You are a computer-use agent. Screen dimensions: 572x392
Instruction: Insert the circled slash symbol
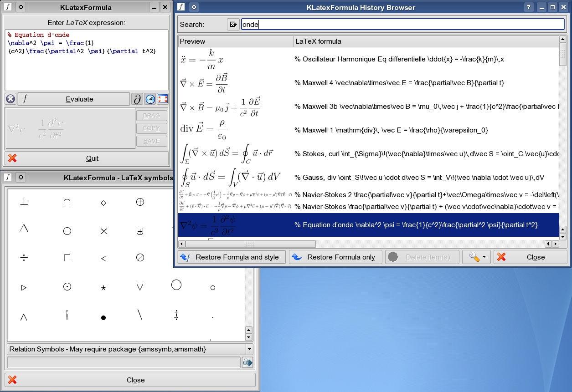[x=140, y=258]
